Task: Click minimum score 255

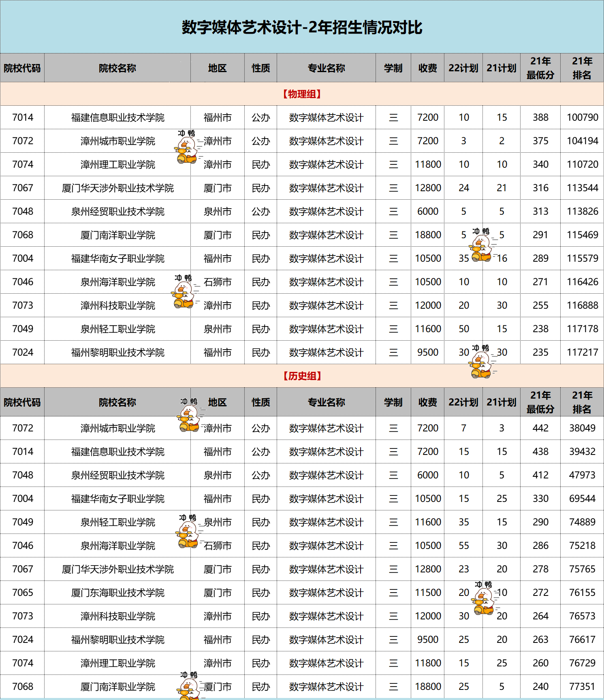Action: coord(540,305)
